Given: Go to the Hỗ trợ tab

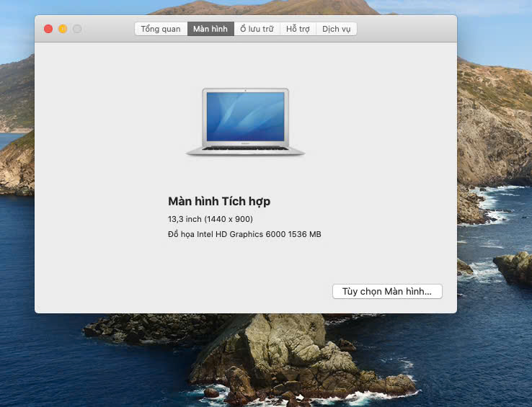Looking at the screenshot, I should tap(298, 29).
